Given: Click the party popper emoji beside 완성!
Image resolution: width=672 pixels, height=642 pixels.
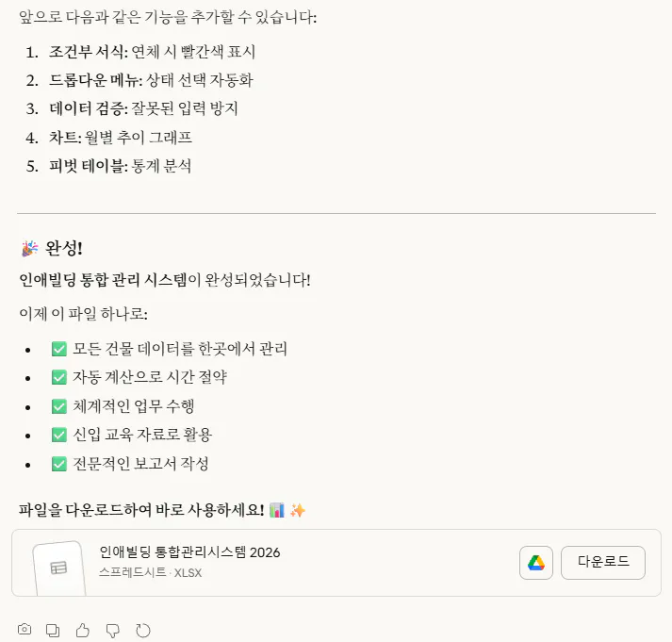Looking at the screenshot, I should [x=29, y=248].
